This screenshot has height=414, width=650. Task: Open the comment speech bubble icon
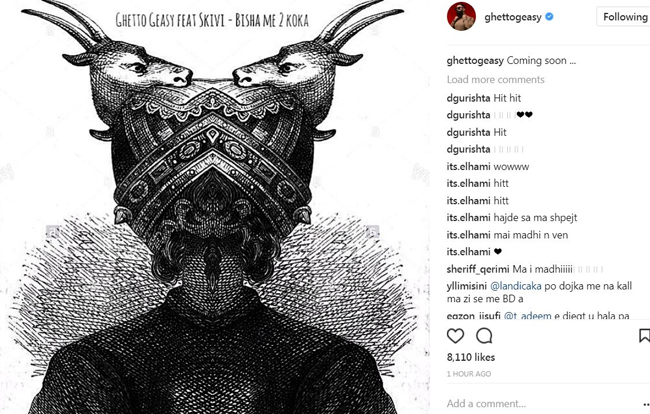pyautogui.click(x=484, y=336)
